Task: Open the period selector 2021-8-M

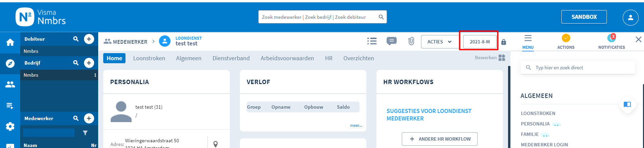Action: coord(480,42)
